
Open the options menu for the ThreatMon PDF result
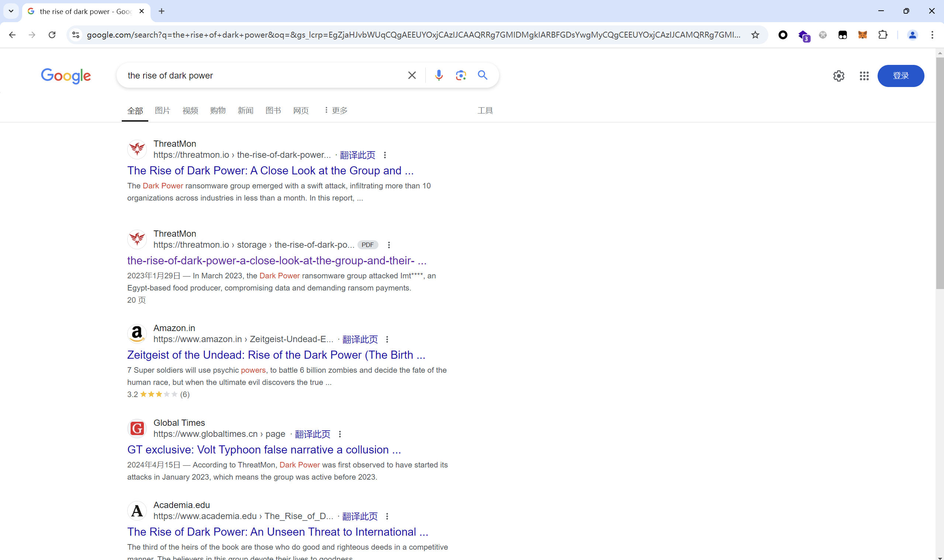pos(388,245)
